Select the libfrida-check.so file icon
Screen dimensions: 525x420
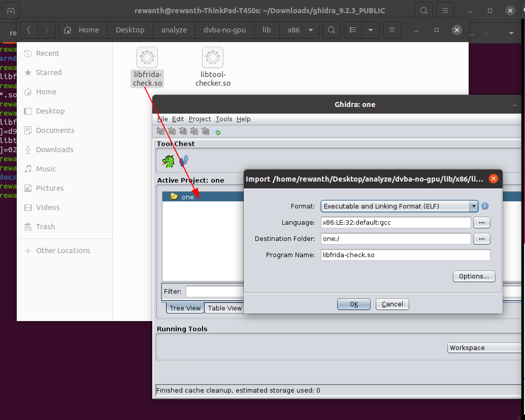coord(147,67)
